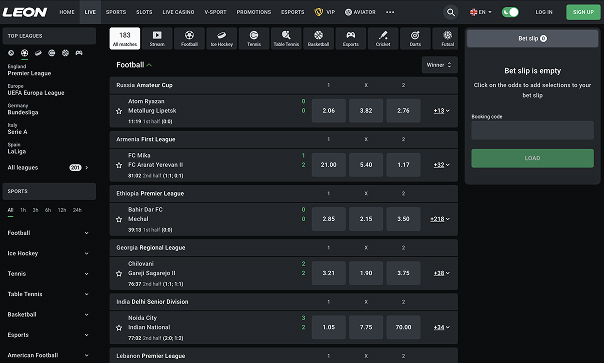Favorite the Chikhvani match star
The height and width of the screenshot is (363, 604).
[119, 273]
